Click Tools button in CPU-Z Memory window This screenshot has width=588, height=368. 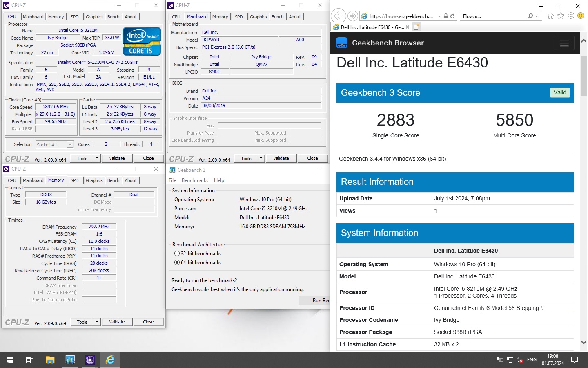coord(82,322)
